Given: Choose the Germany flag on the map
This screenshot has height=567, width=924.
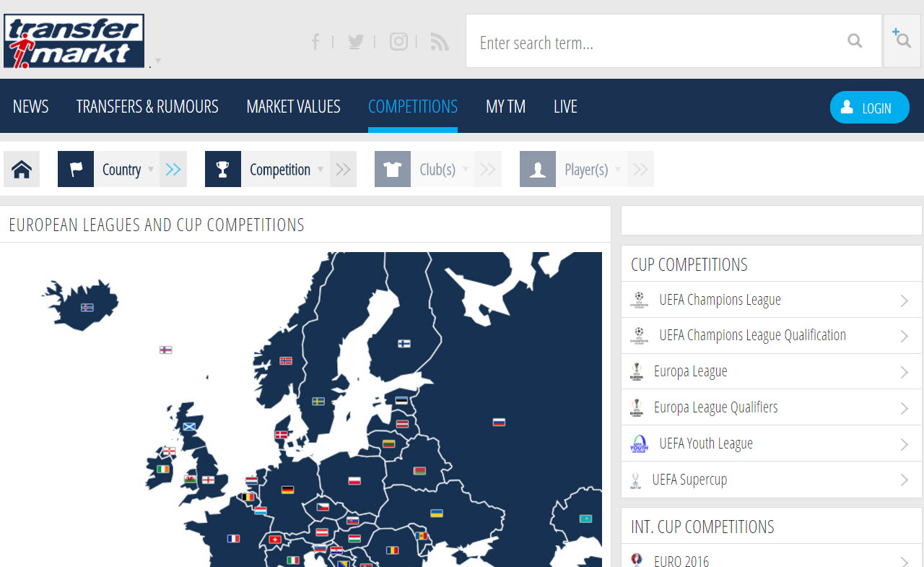Looking at the screenshot, I should [287, 490].
